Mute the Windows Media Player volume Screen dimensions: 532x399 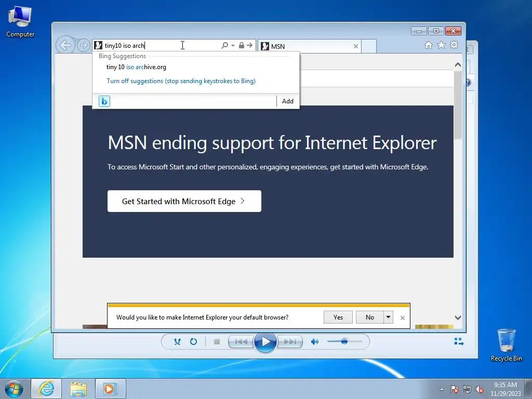pyautogui.click(x=314, y=342)
